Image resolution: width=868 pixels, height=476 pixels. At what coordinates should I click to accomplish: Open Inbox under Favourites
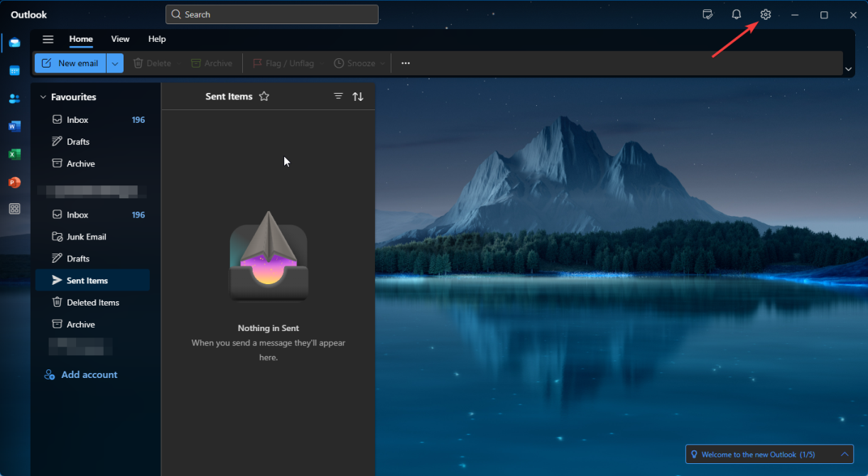pos(92,120)
